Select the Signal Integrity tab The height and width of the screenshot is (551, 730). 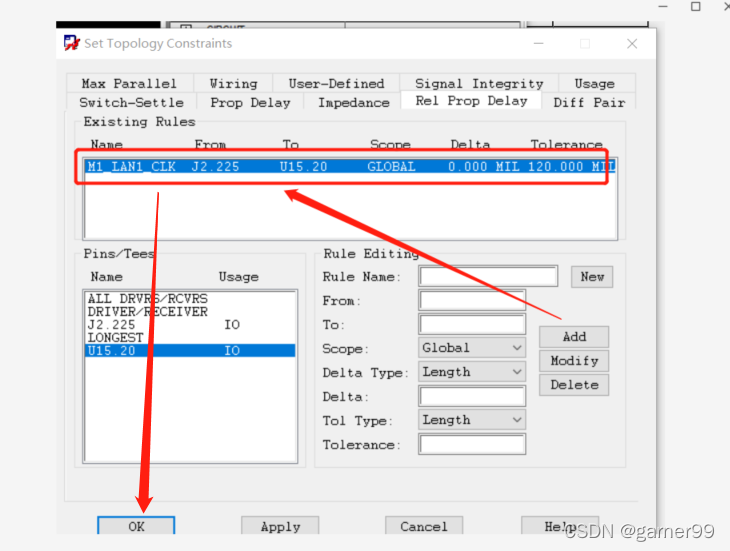479,84
